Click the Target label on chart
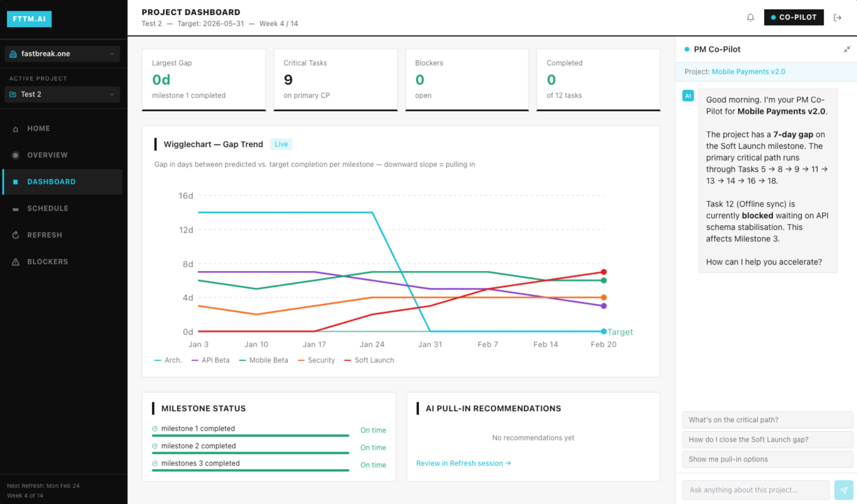857x504 pixels. tap(620, 332)
